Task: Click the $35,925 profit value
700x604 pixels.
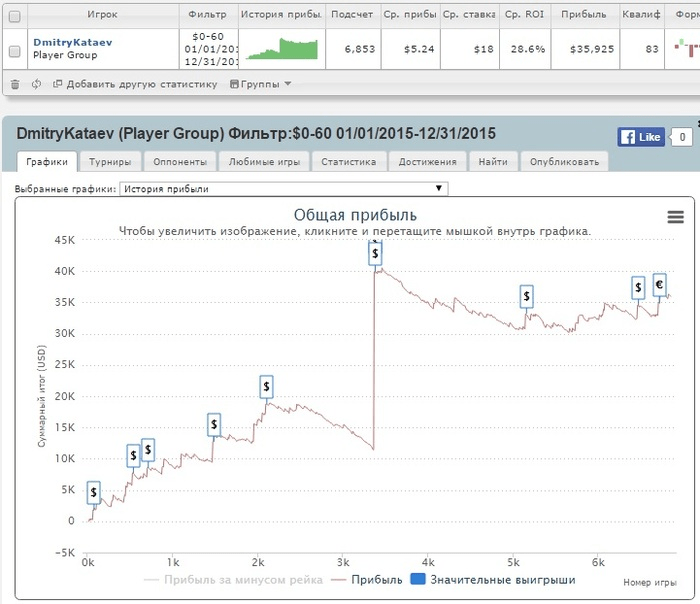Action: click(592, 49)
